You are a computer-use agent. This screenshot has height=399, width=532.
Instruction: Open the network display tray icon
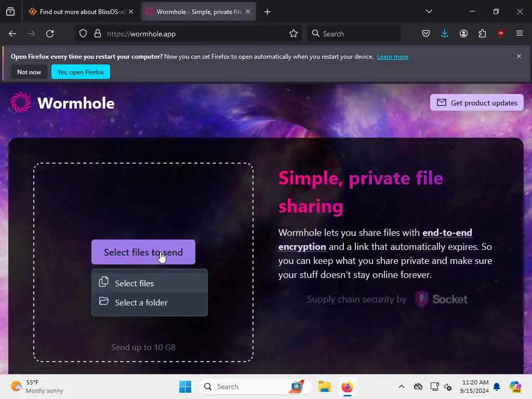coord(434,387)
